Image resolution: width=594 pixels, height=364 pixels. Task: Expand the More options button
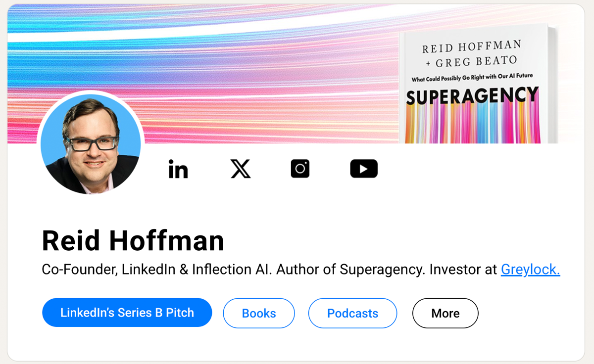click(x=445, y=313)
